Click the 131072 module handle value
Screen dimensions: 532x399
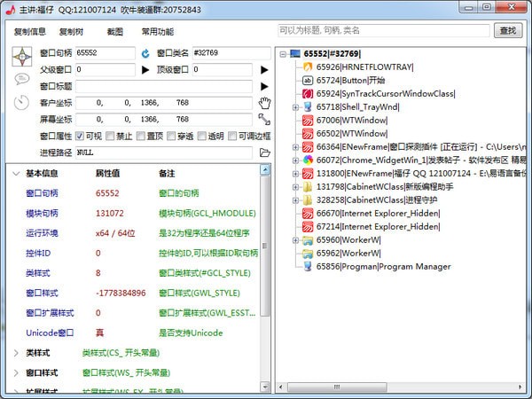coord(110,214)
